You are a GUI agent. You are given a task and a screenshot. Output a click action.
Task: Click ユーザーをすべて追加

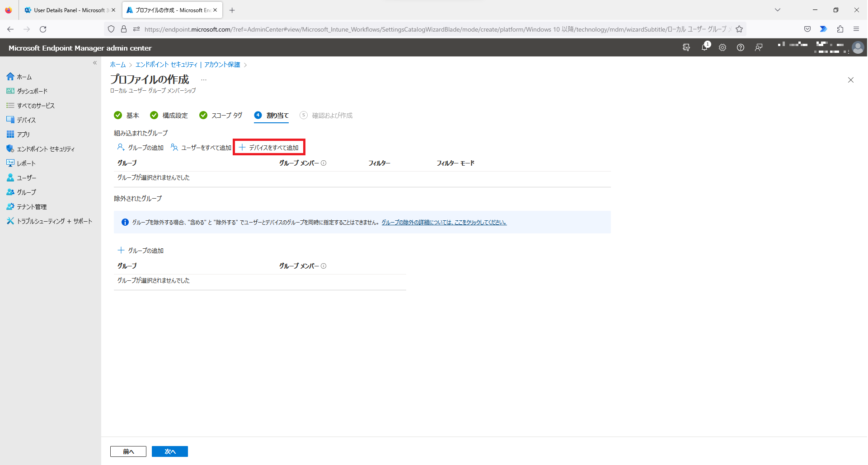tap(201, 148)
